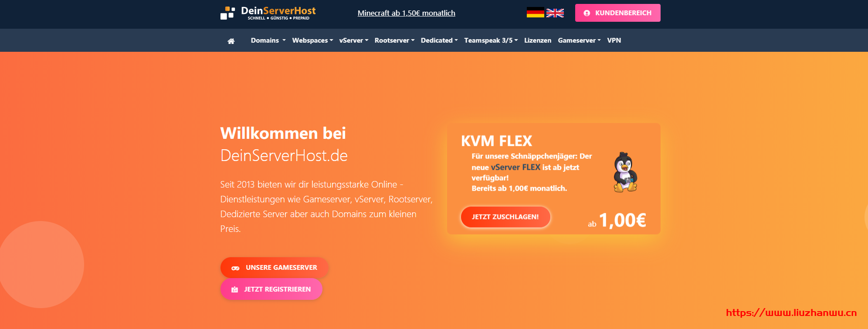Image resolution: width=868 pixels, height=329 pixels.
Task: Click the penguin mascot image
Action: pyautogui.click(x=625, y=172)
